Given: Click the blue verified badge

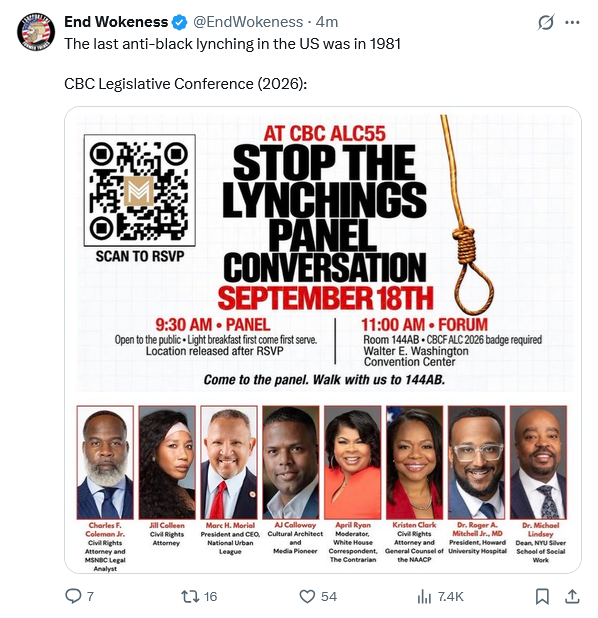Looking at the screenshot, I should tap(180, 22).
